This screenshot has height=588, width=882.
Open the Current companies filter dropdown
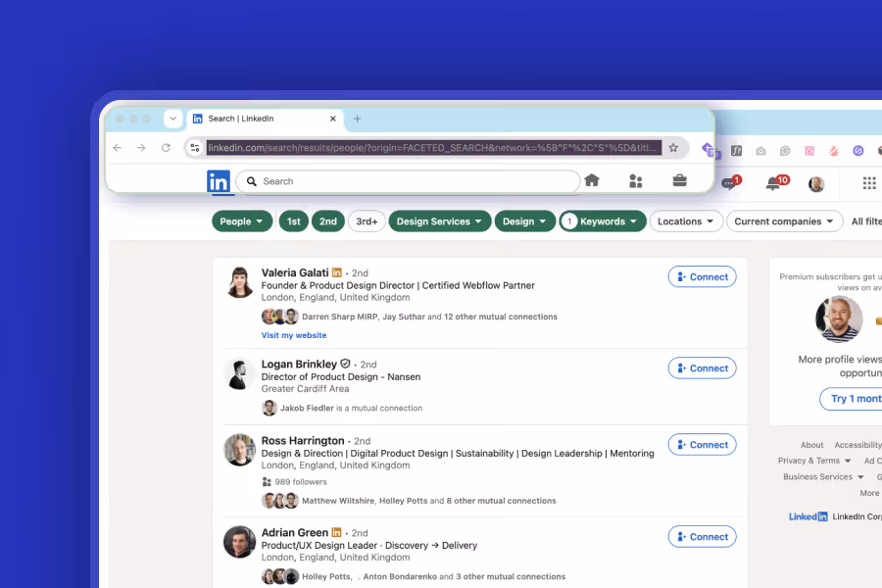pos(784,221)
